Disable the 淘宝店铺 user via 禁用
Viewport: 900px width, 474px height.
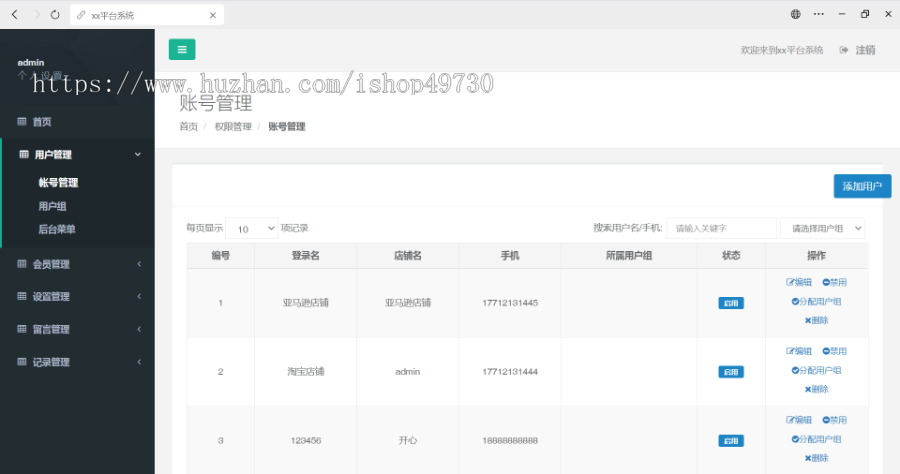point(835,351)
